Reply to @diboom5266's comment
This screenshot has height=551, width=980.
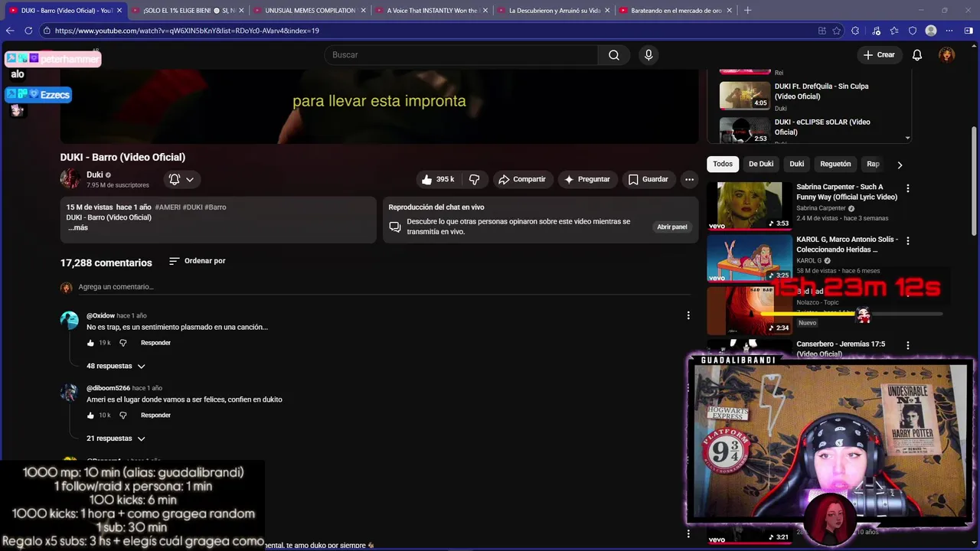click(x=155, y=416)
